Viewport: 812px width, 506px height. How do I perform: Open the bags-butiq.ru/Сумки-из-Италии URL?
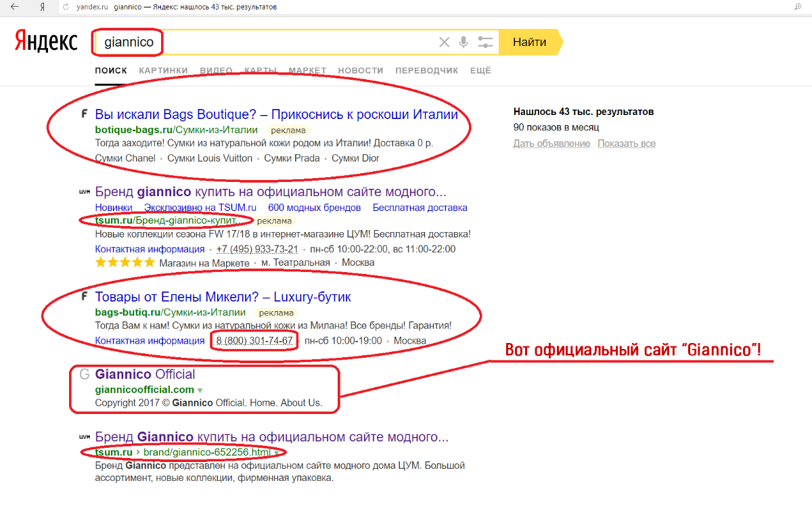pyautogui.click(x=170, y=313)
